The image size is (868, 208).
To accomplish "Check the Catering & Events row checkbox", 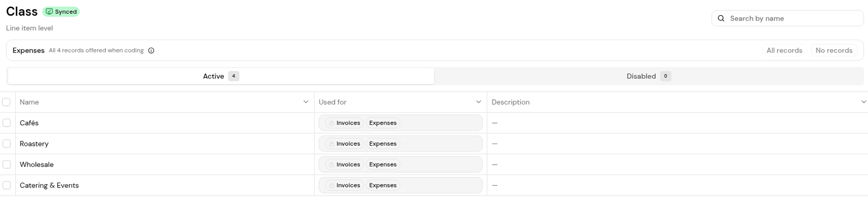I will [x=7, y=185].
